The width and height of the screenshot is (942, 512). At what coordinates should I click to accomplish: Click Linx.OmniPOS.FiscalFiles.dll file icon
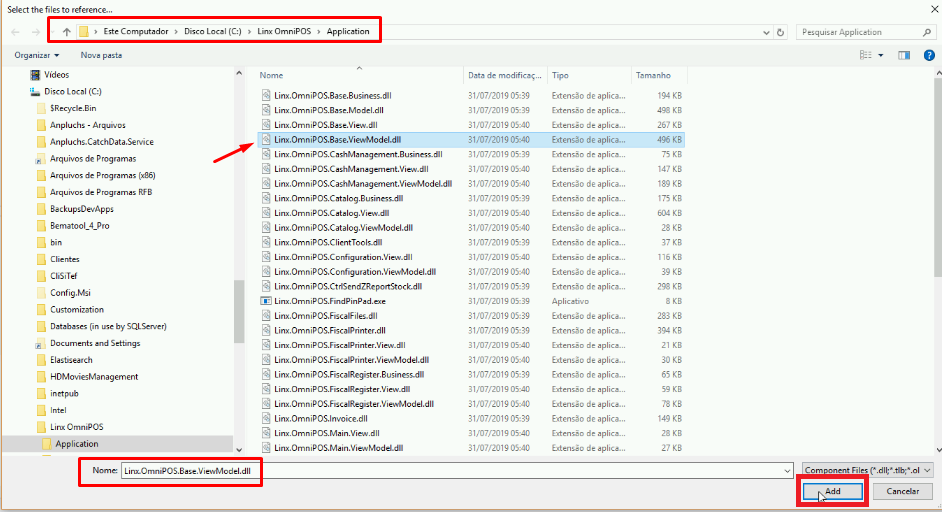(266, 316)
